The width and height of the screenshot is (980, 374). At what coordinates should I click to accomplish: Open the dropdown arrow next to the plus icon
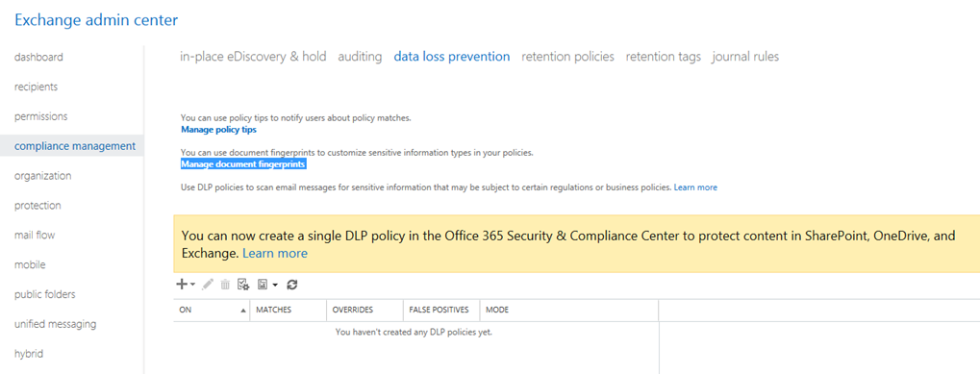(192, 284)
